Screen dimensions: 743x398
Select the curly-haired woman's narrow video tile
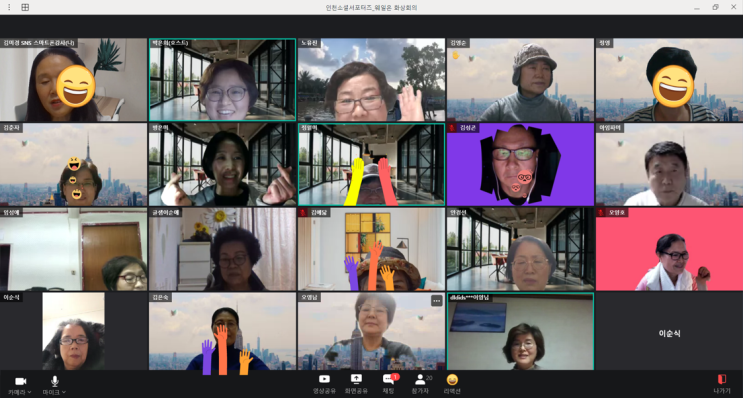point(73,331)
